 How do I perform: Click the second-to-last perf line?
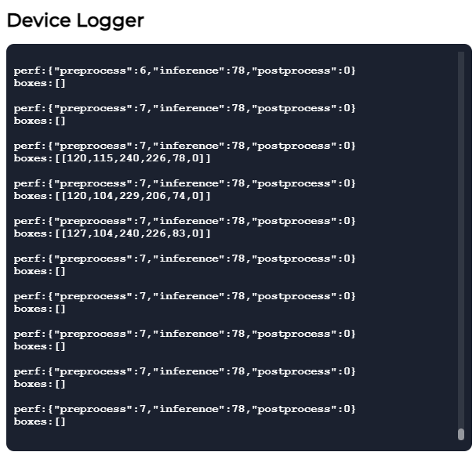coord(184,371)
